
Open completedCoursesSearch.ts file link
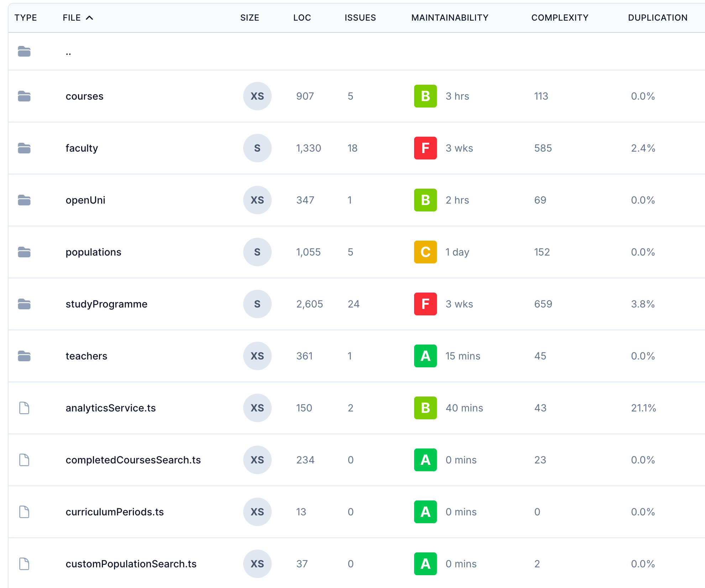133,460
